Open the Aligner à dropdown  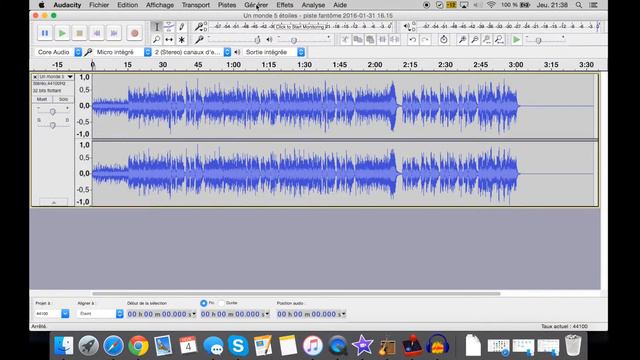[120, 313]
